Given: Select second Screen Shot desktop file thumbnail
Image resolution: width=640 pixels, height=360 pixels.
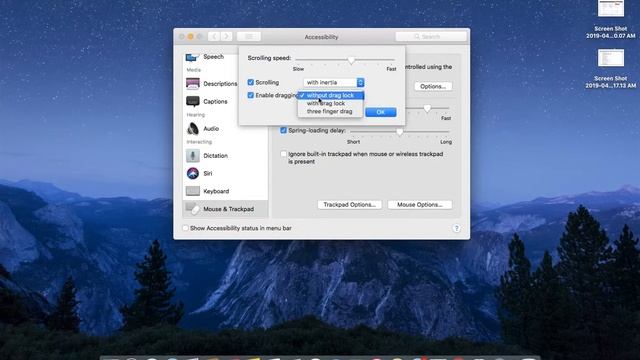Looking at the screenshot, I should [x=611, y=58].
